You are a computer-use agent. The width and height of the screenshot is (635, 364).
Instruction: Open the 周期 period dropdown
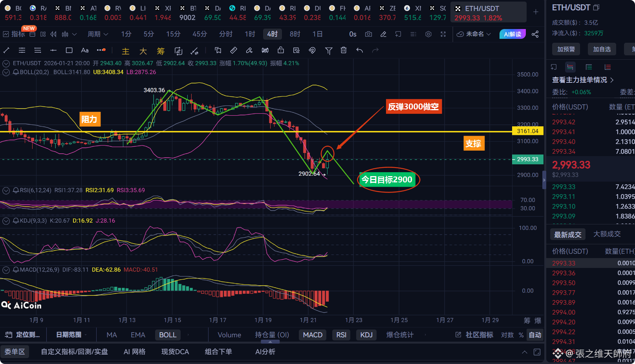(98, 34)
